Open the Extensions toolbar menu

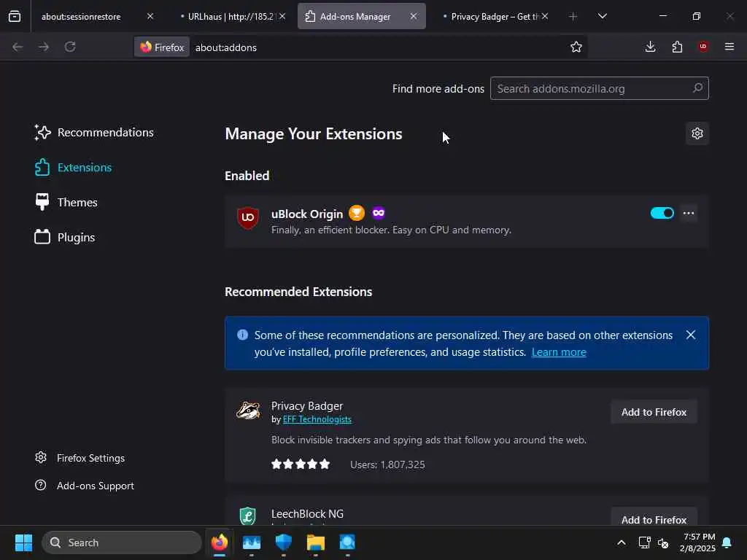677,47
